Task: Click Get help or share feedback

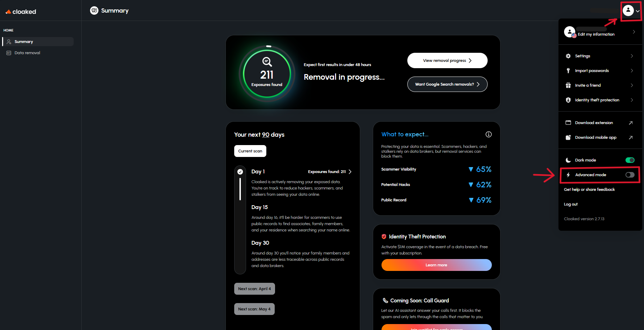Action: [589, 189]
